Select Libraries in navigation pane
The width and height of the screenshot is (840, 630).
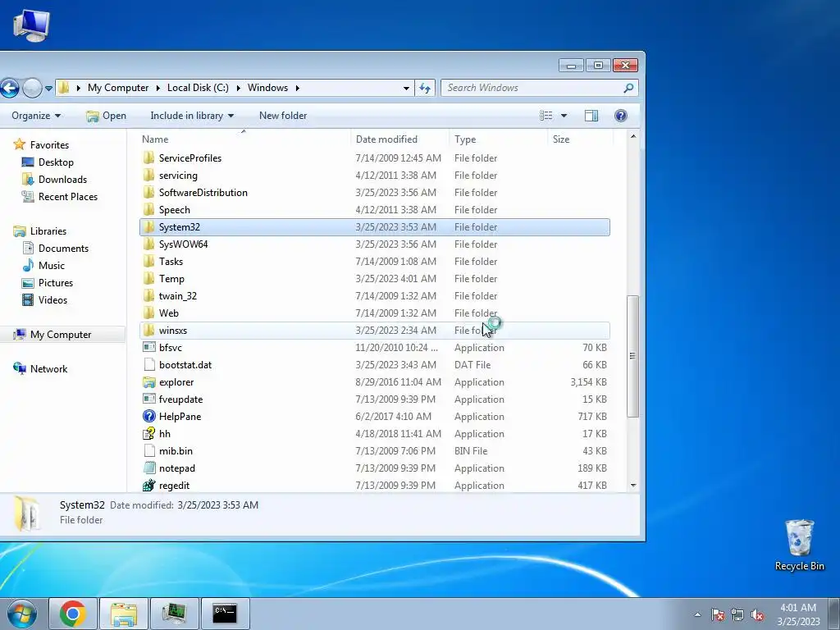[x=48, y=231]
